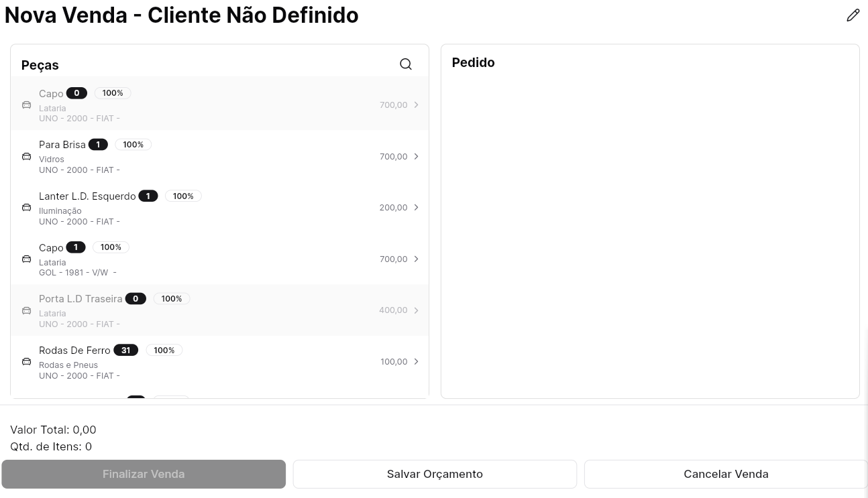
Task: Expand the Lanter L.D. Esquerdo chevron
Action: click(416, 208)
